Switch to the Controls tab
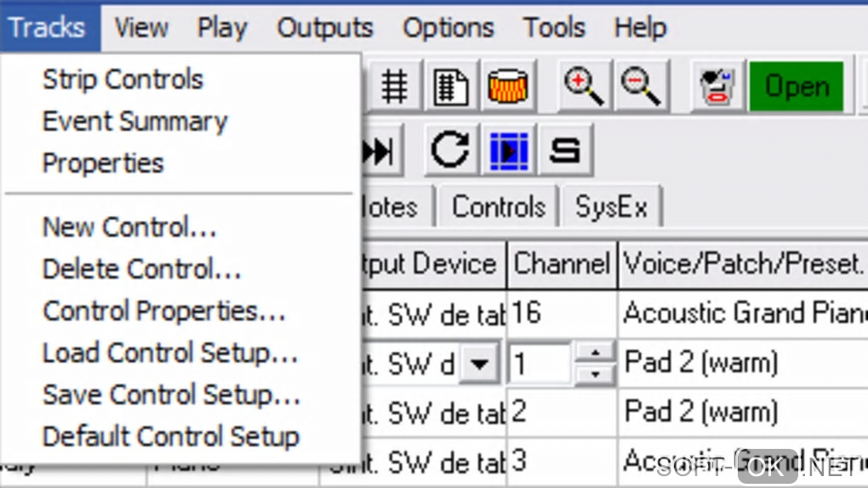Viewport: 868px width, 488px height. [499, 207]
